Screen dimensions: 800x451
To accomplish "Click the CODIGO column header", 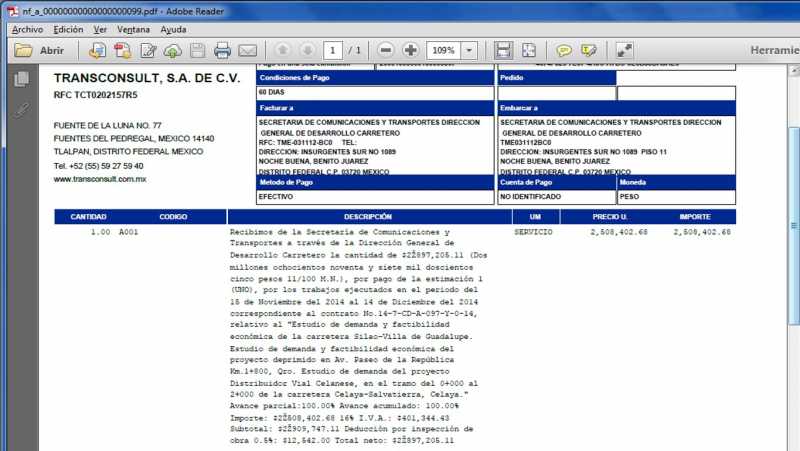I will click(x=173, y=217).
